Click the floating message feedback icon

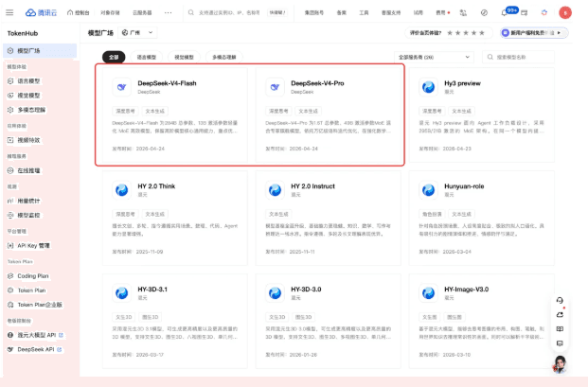(560, 343)
